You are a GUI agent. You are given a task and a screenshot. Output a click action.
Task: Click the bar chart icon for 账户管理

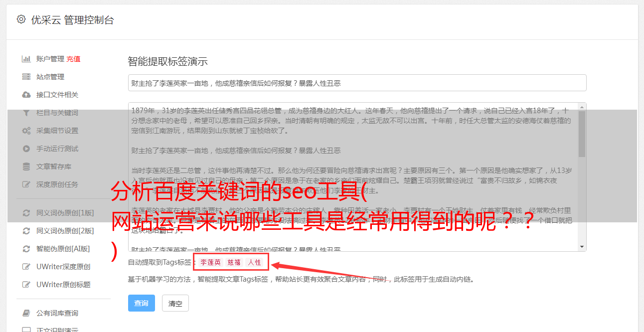[x=26, y=59]
